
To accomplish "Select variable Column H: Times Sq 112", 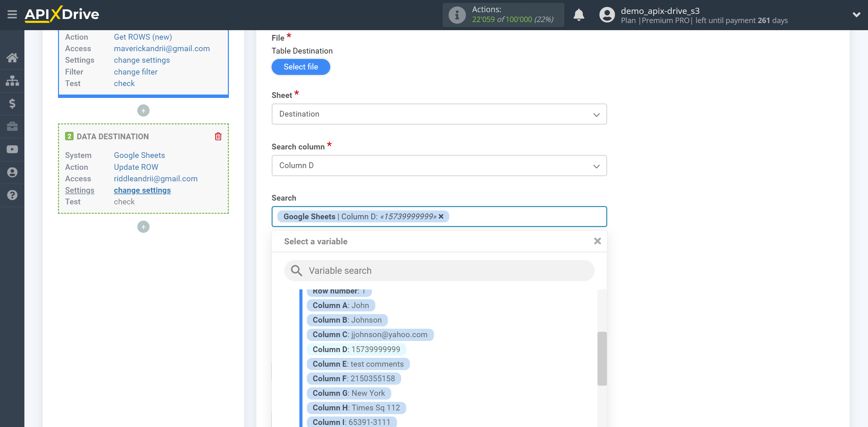I will click(x=356, y=408).
